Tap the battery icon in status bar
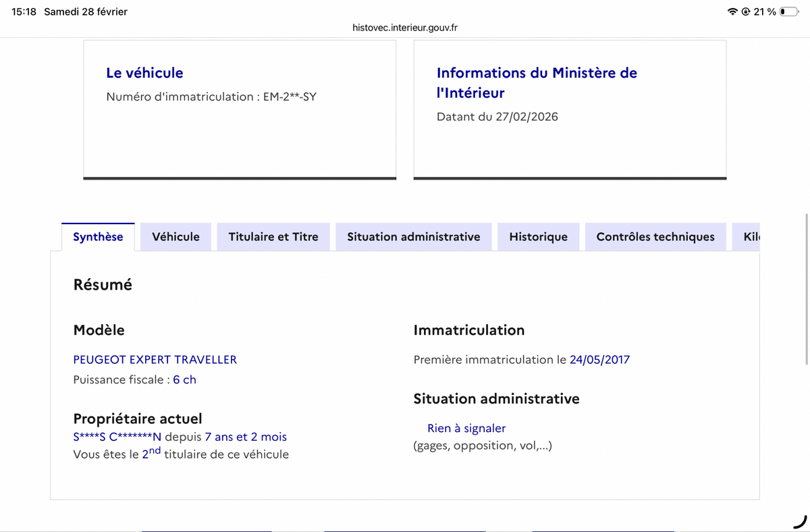The width and height of the screenshot is (810, 532). point(789,12)
